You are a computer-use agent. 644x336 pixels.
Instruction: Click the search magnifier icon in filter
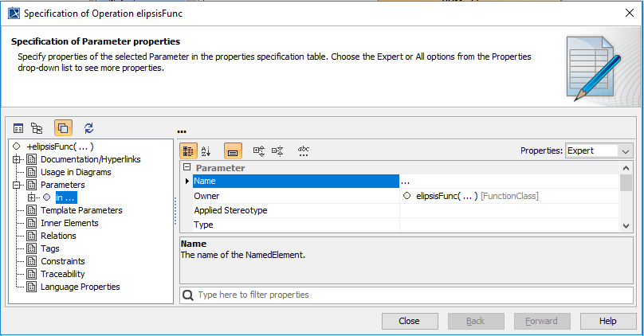pyautogui.click(x=188, y=295)
